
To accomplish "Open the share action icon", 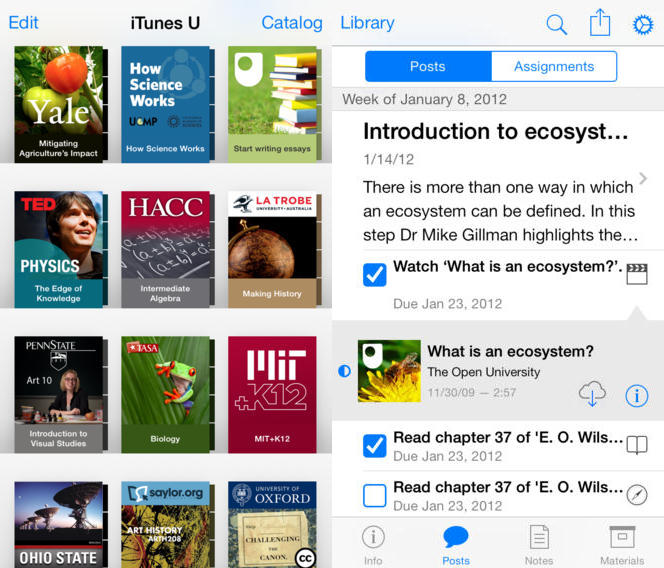I will point(600,23).
